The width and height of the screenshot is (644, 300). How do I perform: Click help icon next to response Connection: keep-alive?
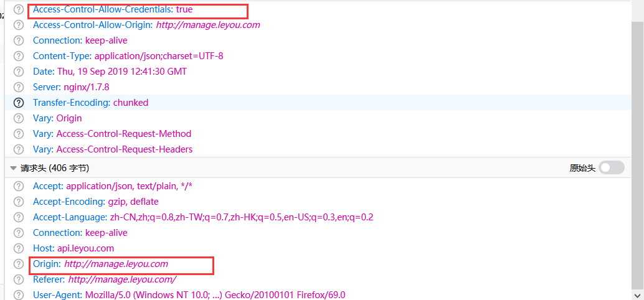click(19, 40)
